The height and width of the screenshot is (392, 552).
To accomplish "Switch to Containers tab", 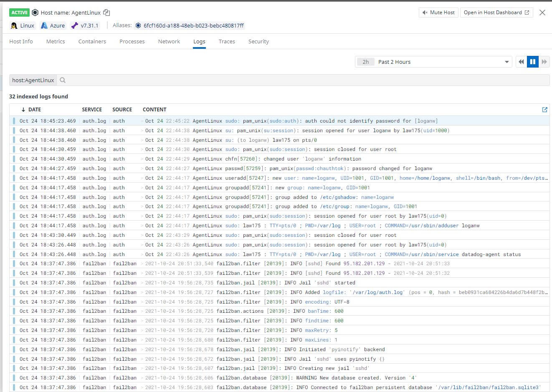I will point(92,41).
